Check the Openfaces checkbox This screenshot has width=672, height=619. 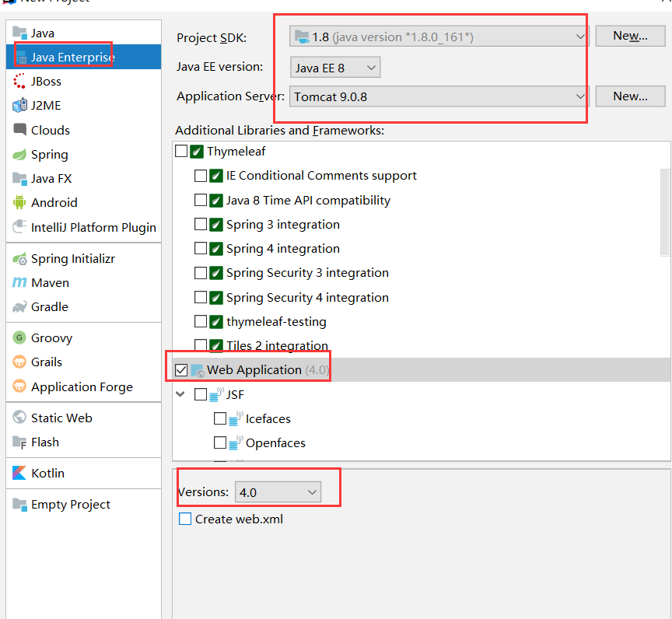(220, 442)
